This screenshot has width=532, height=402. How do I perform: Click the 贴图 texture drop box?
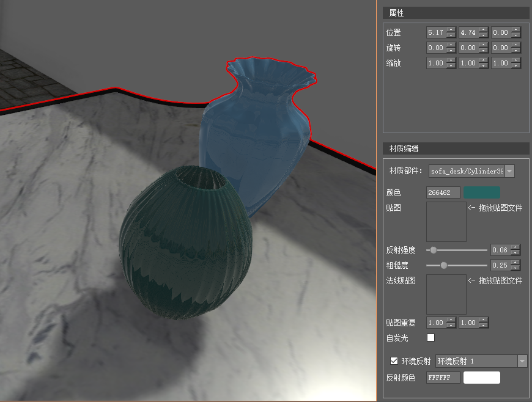click(x=446, y=222)
